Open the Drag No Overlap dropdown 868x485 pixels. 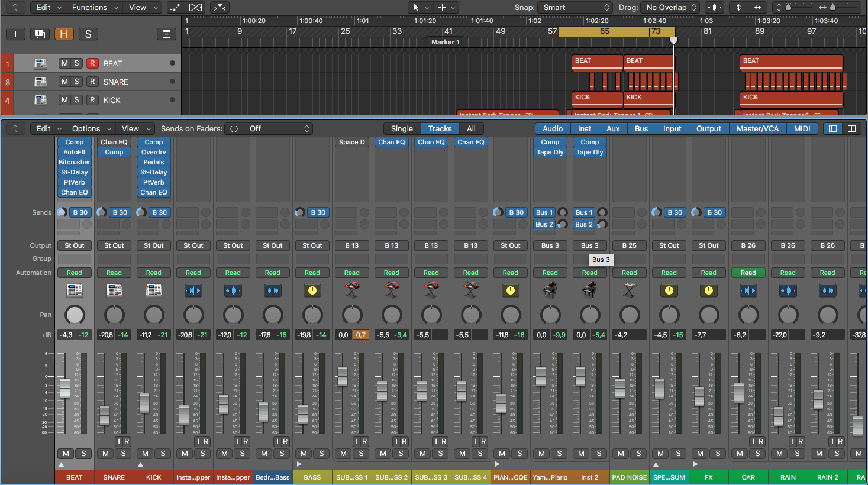coord(672,8)
